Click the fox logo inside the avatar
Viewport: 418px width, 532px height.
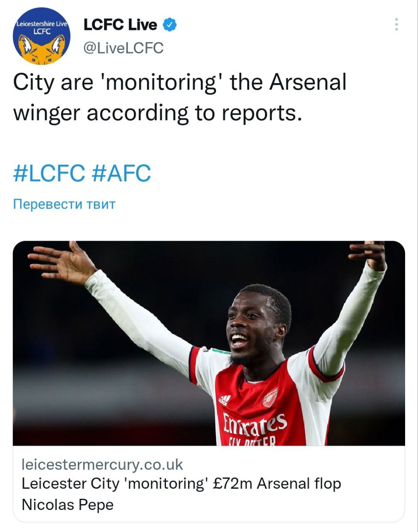pos(42,49)
